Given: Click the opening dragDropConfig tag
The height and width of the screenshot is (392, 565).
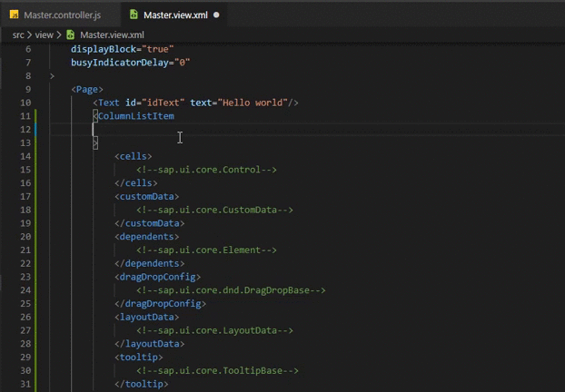Looking at the screenshot, I should pyautogui.click(x=158, y=277).
